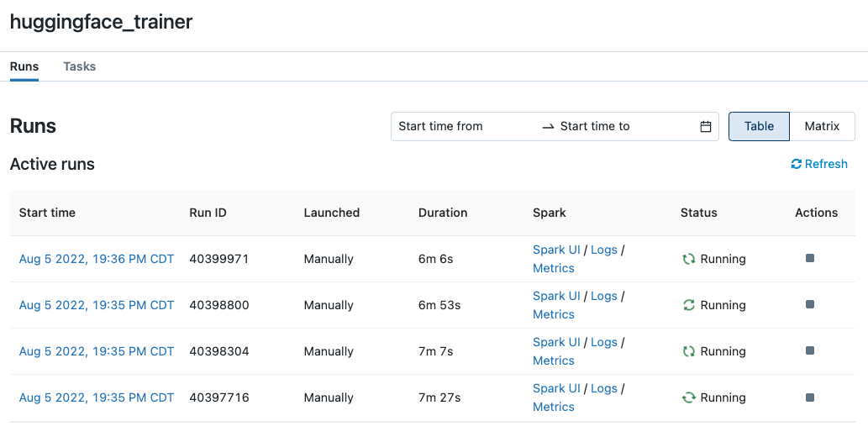Click the Spark column header
This screenshot has height=437, width=868.
[x=550, y=213]
